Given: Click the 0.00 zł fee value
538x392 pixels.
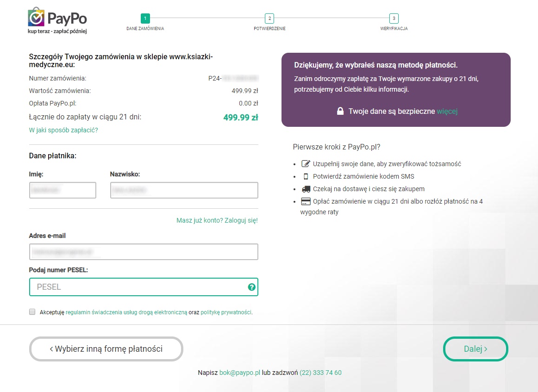Looking at the screenshot, I should pos(249,103).
